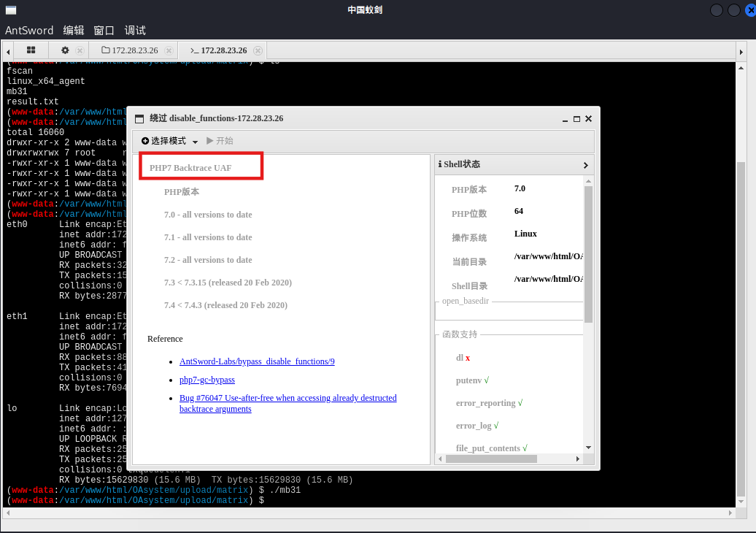Switch to the 172.28.23.26 file manager tab
The image size is (756, 533).
click(130, 50)
